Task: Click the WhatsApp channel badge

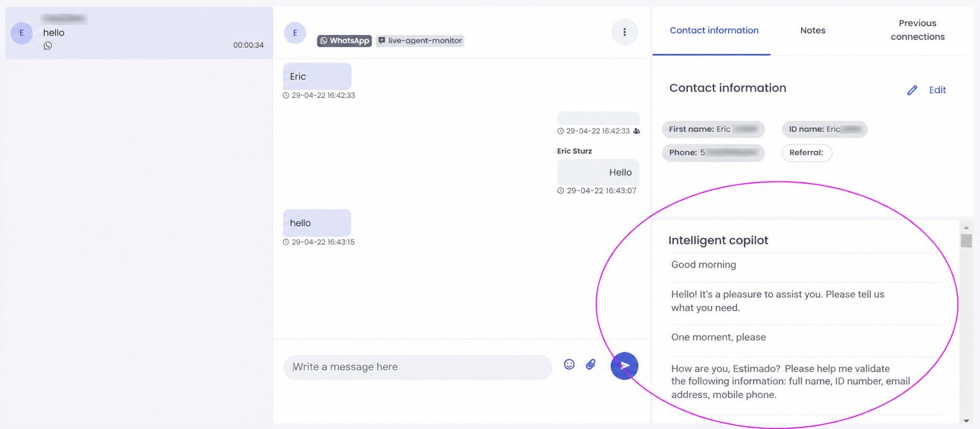Action: [x=344, y=41]
